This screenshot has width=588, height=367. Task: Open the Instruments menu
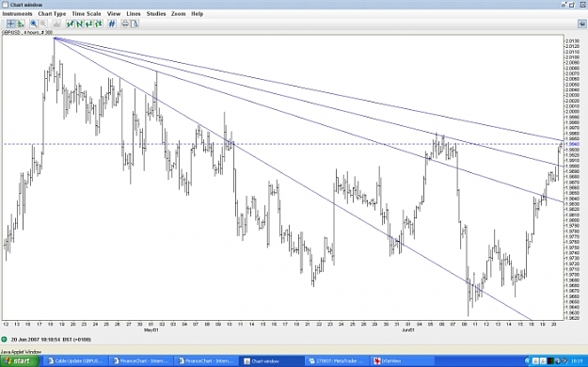[x=17, y=14]
